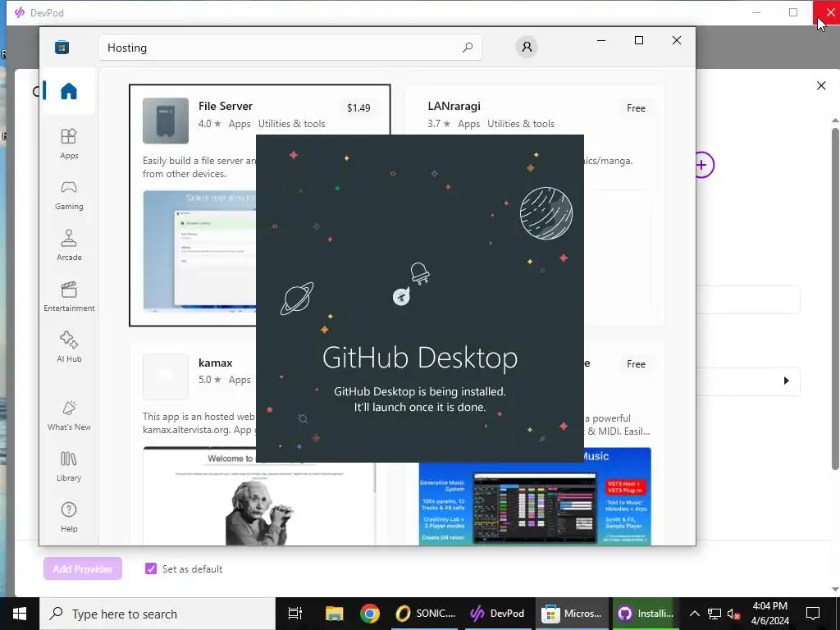The image size is (840, 630).
Task: Open Windows Start menu
Action: (x=20, y=614)
